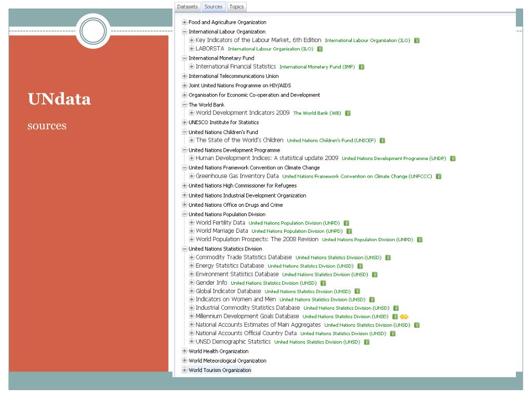This screenshot has width=532, height=399.
Task: Click info icon for World Population Prospects
Action: point(419,240)
